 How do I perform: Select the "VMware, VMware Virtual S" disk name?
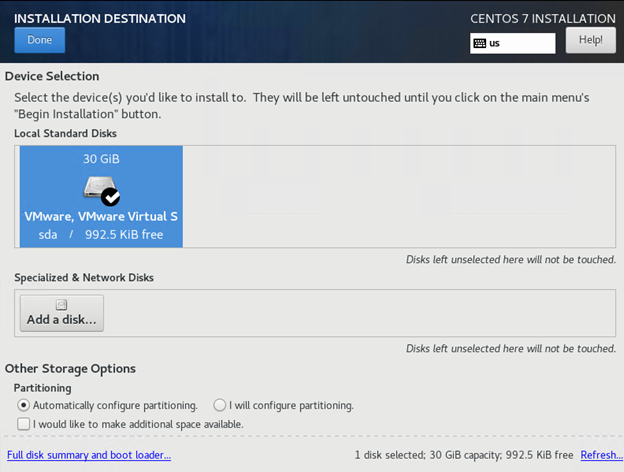[x=101, y=216]
